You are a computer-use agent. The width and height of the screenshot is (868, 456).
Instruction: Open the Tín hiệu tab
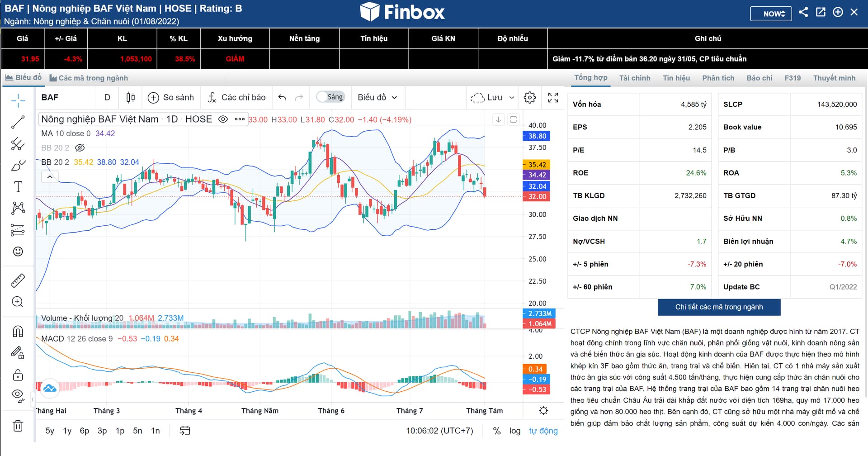point(676,78)
